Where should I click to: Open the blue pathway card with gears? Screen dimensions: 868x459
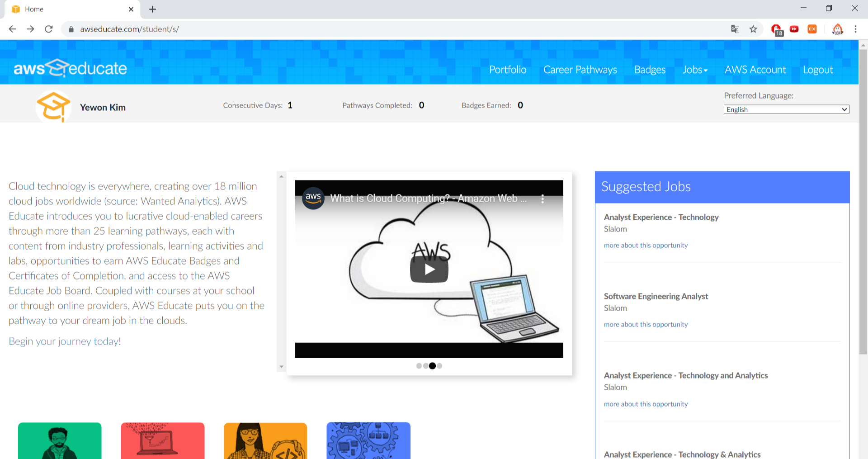point(368,440)
